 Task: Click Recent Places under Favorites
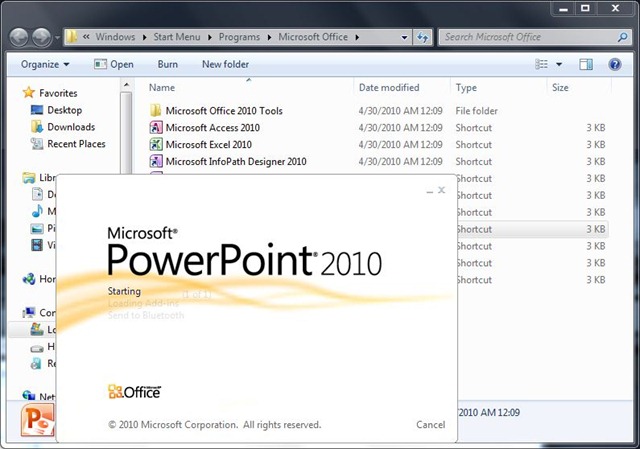(x=76, y=144)
